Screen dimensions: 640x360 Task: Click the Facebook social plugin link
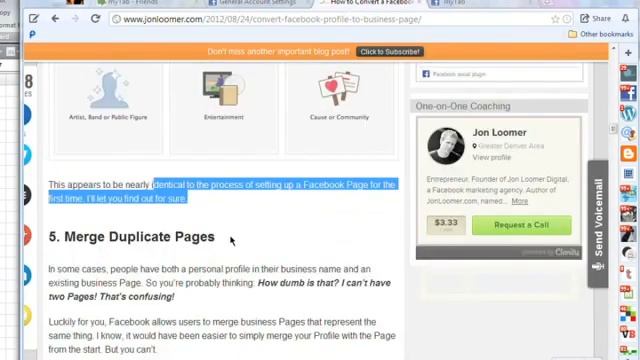click(x=459, y=74)
